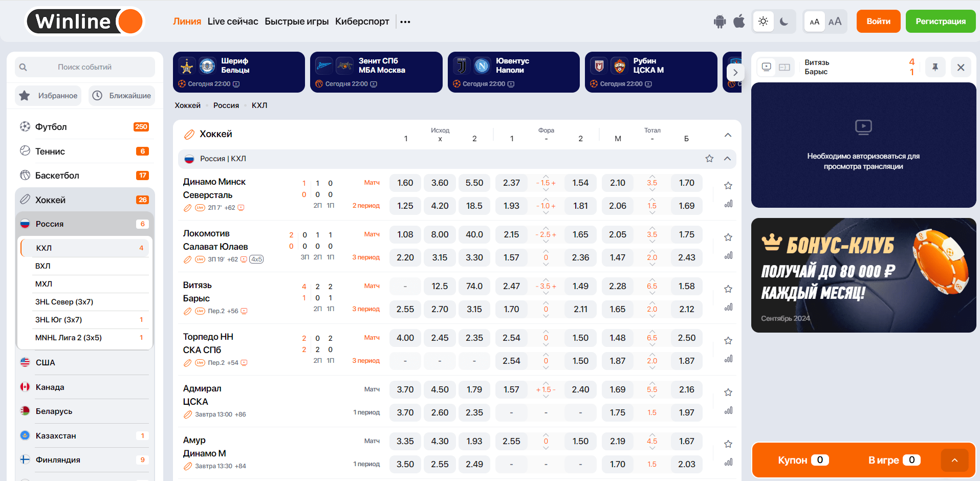
Task: Add Россия | КХЛ league to favorites
Action: click(709, 159)
